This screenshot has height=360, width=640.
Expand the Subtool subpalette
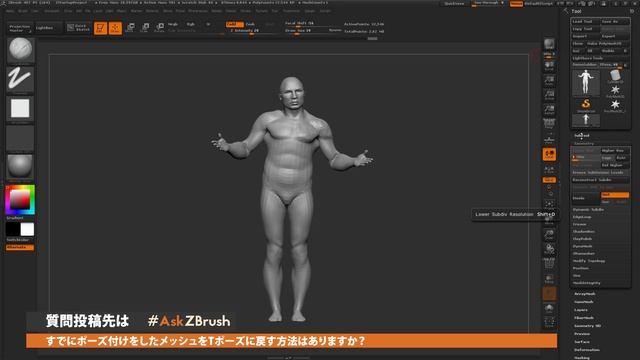[x=582, y=136]
